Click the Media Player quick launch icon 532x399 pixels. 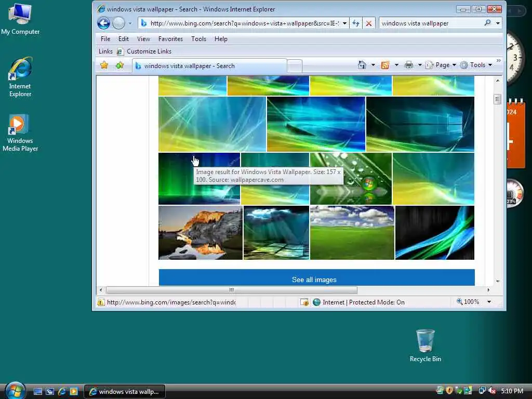coord(74,392)
